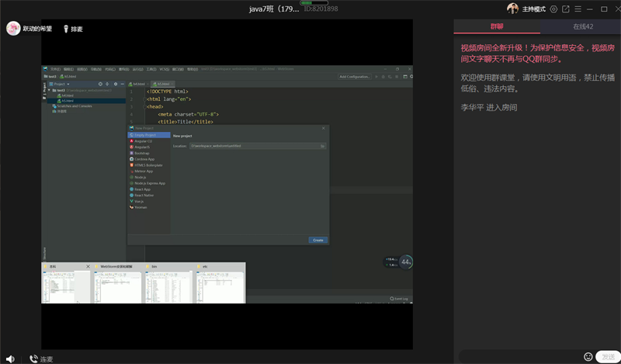The width and height of the screenshot is (621, 364).
Task: Open the settings gear in title bar
Action: pos(553,9)
